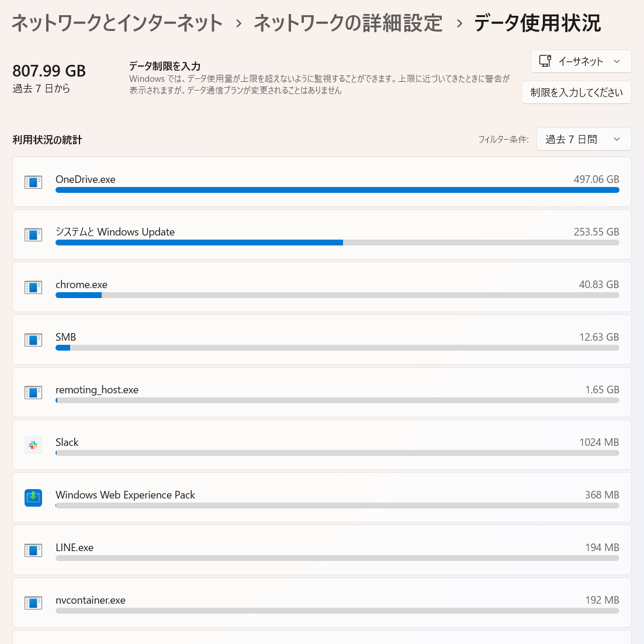Select the chrome.exe usage row
The height and width of the screenshot is (644, 644).
321,287
